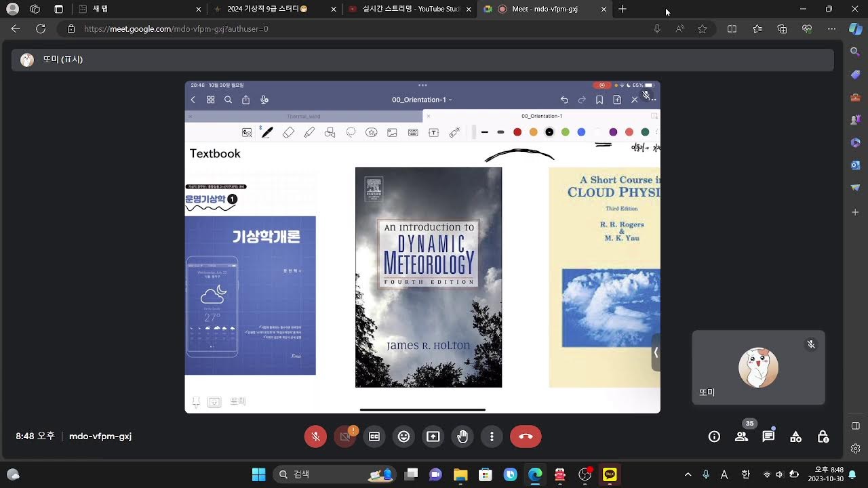Select the highlighter tool in notes toolbar

click(309, 132)
